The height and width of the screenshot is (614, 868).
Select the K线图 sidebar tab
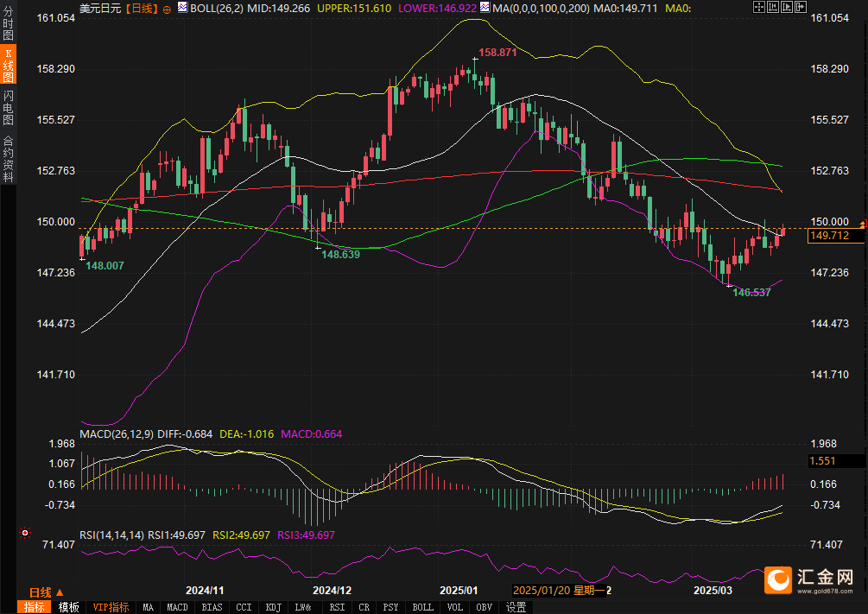pos(8,65)
